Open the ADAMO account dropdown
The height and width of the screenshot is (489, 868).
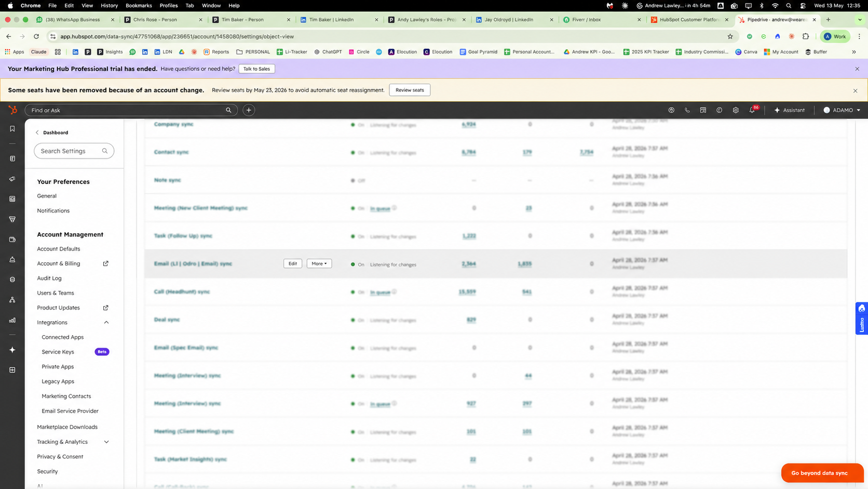842,110
